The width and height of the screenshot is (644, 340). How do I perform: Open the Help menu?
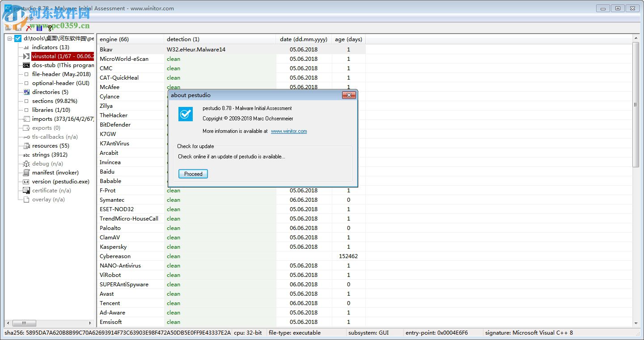pos(28,18)
